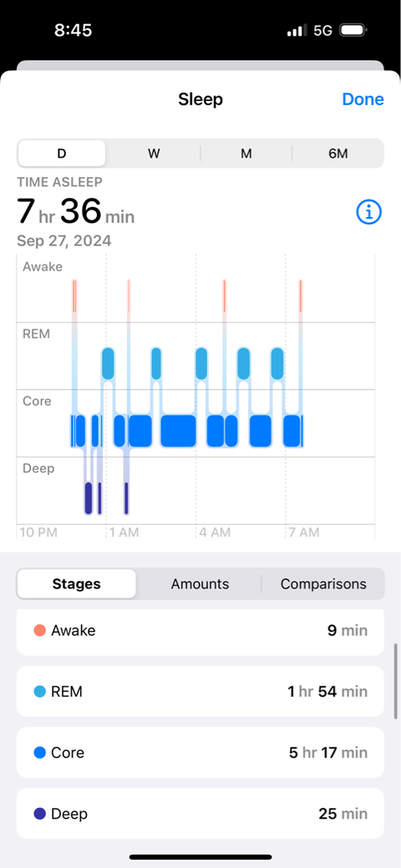Viewport: 401px width, 868px height.
Task: Select the Stages segment
Action: pos(76,584)
